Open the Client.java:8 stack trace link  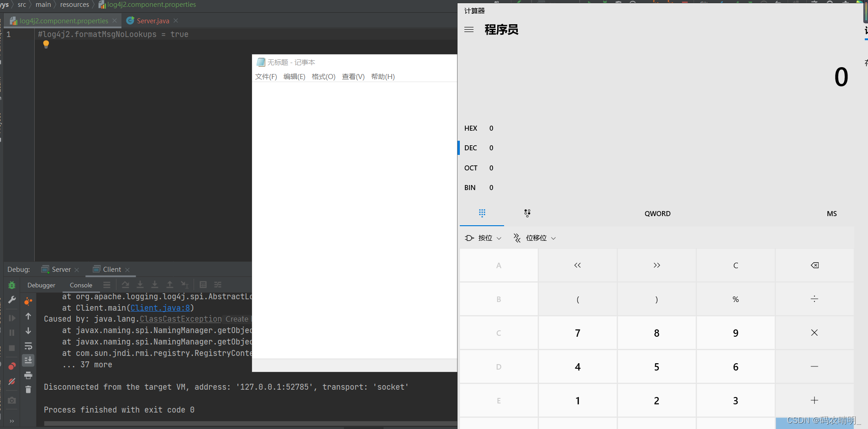[x=160, y=308]
